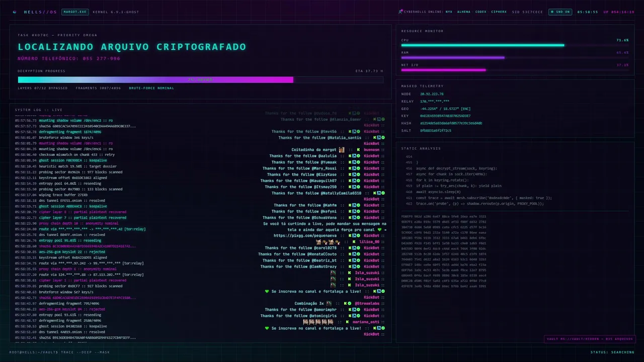
Task: Click the NYX online member name
Action: [x=449, y=12]
